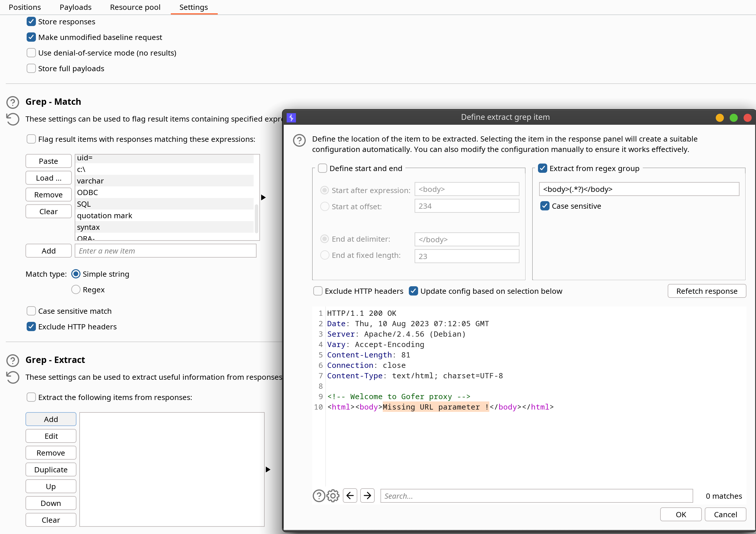Viewport: 756px width, 534px height.
Task: Click Paste button in Grep - Match
Action: click(x=48, y=161)
